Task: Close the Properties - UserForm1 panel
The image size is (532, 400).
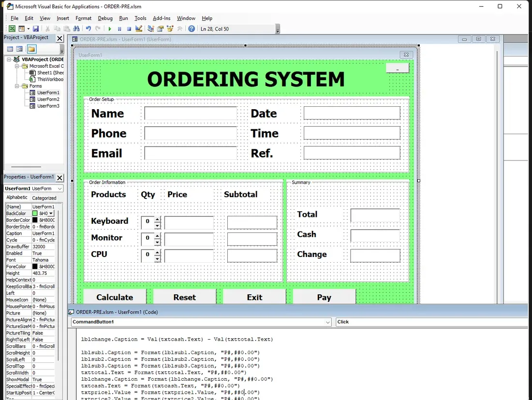Action: pos(59,178)
